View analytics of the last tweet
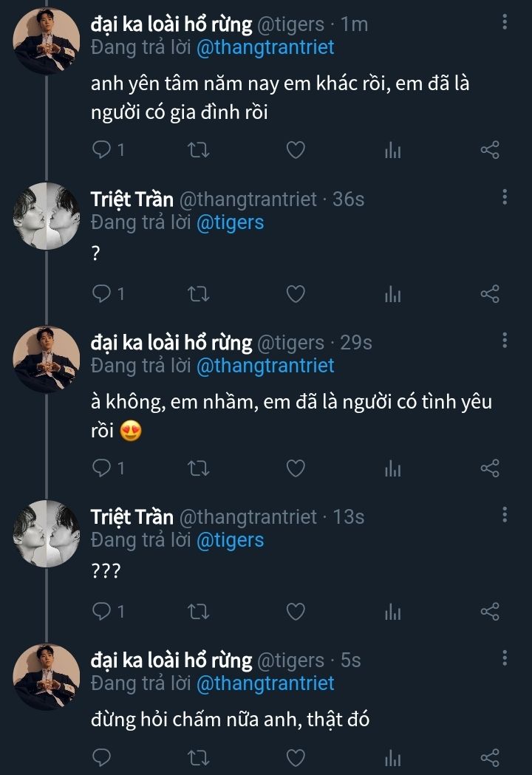 point(392,757)
